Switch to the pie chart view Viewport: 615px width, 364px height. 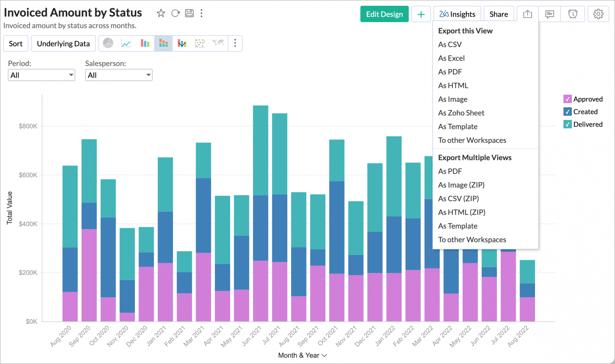coord(109,43)
